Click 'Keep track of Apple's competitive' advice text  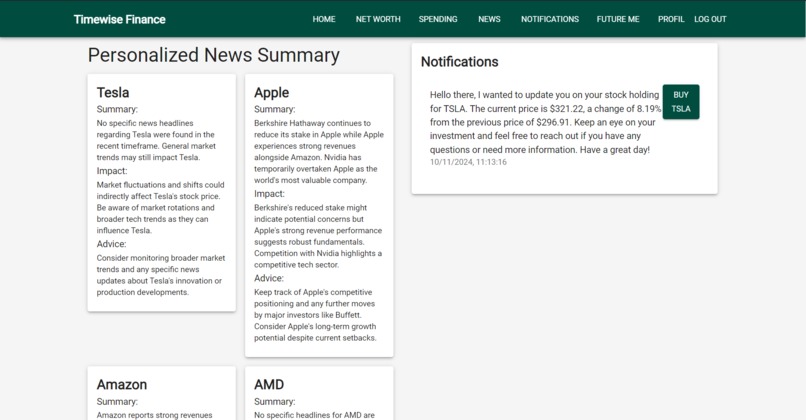[315, 315]
